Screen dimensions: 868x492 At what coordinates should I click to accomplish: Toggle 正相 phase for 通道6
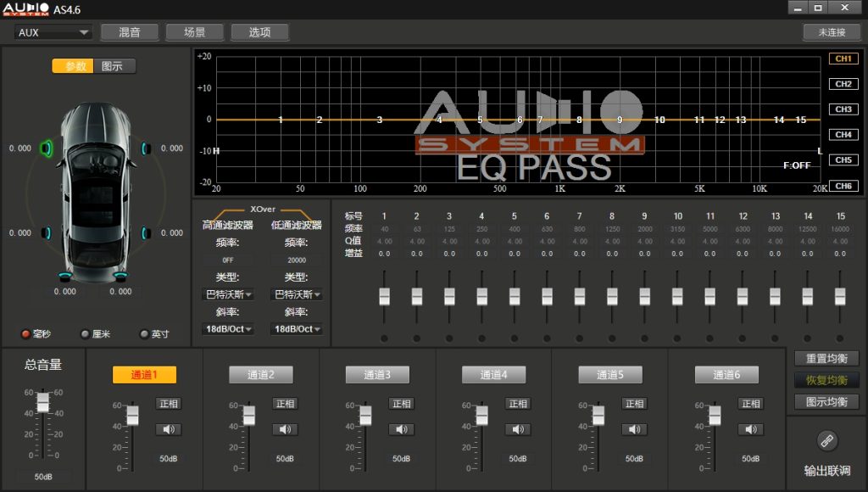(x=751, y=404)
